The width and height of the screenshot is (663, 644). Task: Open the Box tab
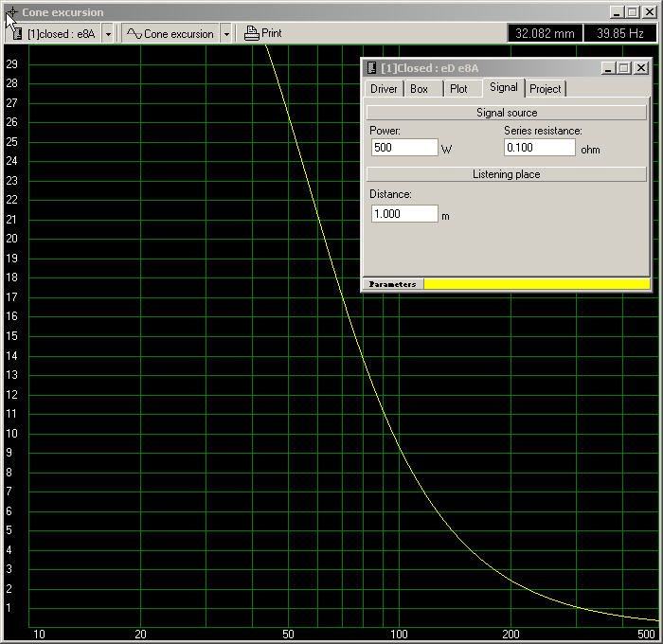[419, 89]
